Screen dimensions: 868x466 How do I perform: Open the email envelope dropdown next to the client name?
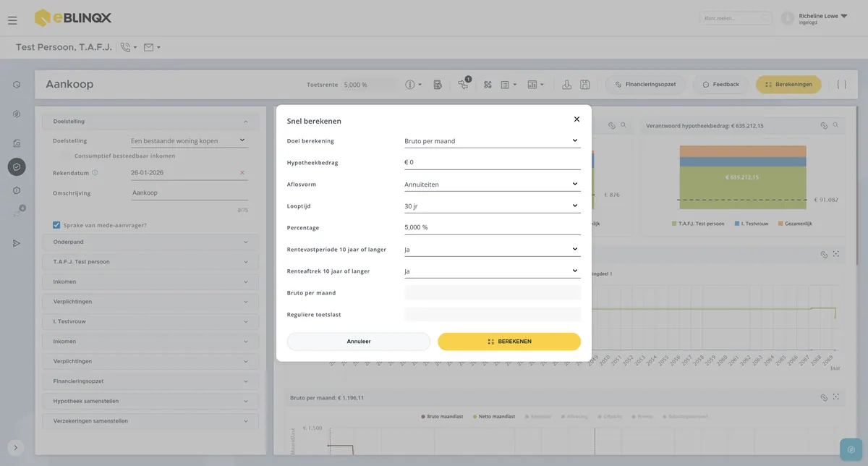[x=152, y=48]
